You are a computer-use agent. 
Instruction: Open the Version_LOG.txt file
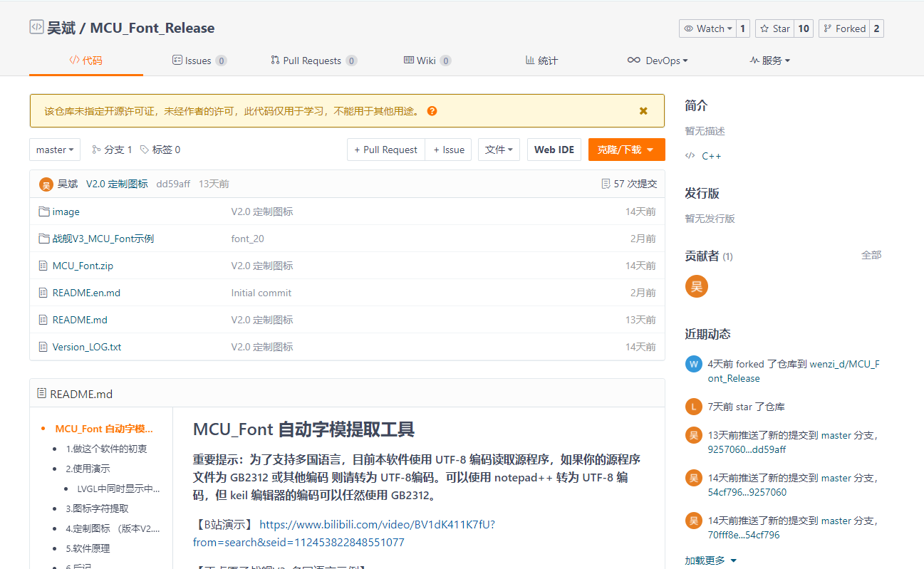pos(87,347)
